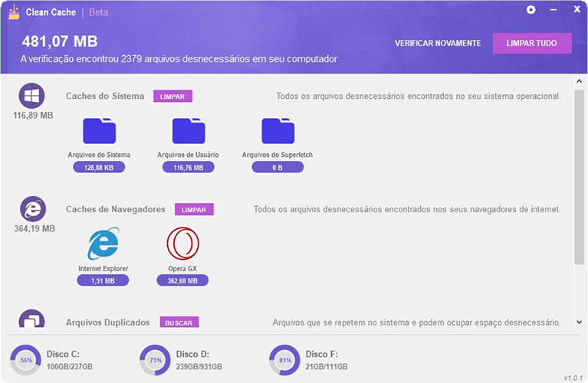Screen dimensions: 588x383
Task: Click the 21GB/111GB disk usage text
Action: [x=327, y=366]
